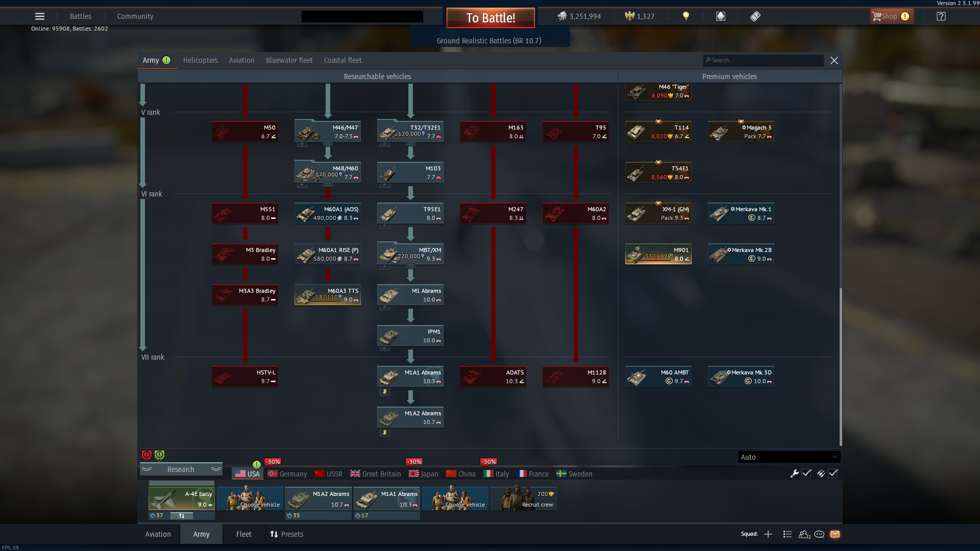Screen dimensions: 980x551
Task: Click the Research button
Action: click(x=181, y=469)
